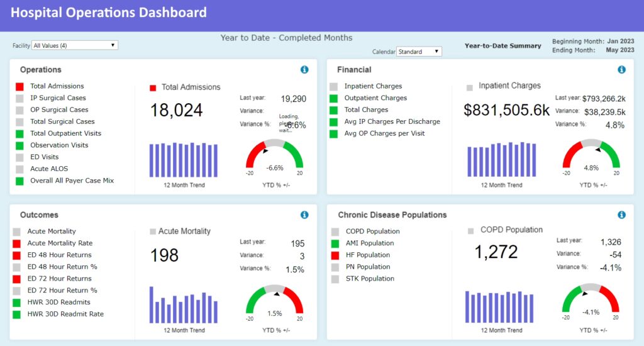Screen dimensions: 644x346
Task: Click green status square beside Outpatient Charges
Action: pos(333,98)
